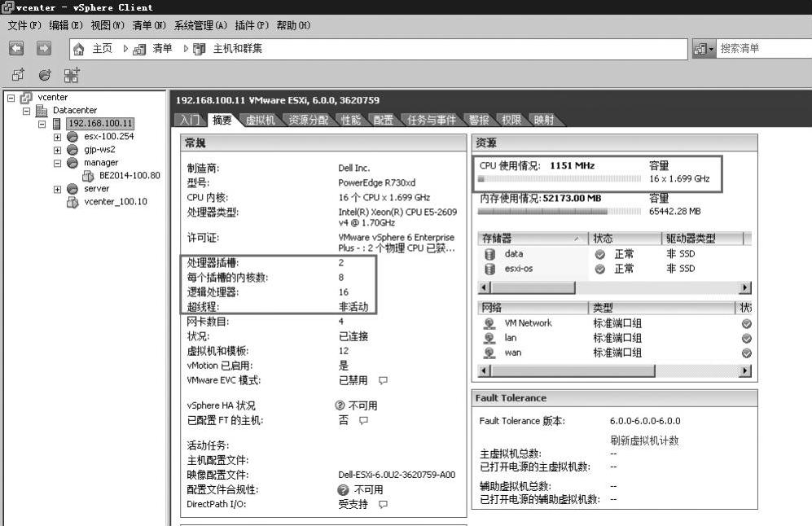
Task: Expand the esx-100.254 resource pool
Action: click(58, 137)
